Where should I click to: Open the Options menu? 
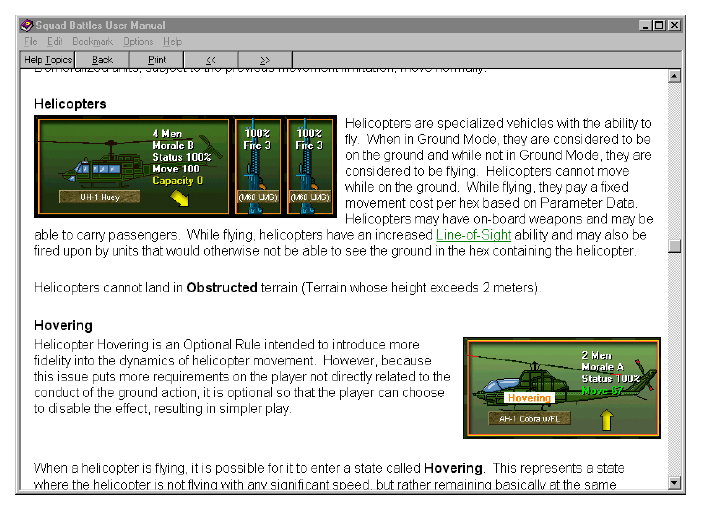[138, 42]
